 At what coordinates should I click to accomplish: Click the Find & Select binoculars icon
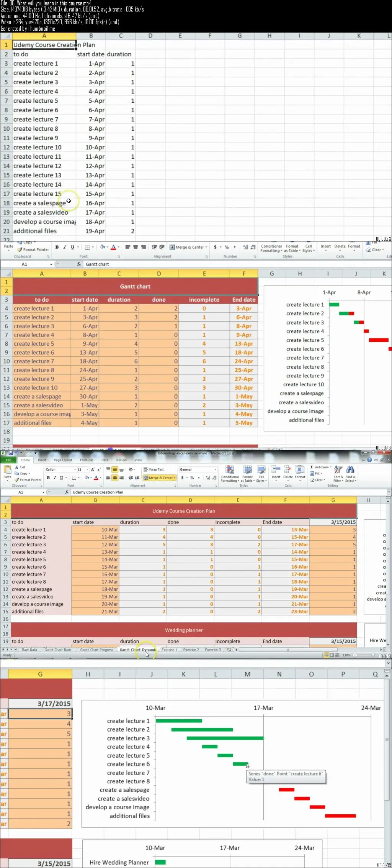tap(350, 470)
